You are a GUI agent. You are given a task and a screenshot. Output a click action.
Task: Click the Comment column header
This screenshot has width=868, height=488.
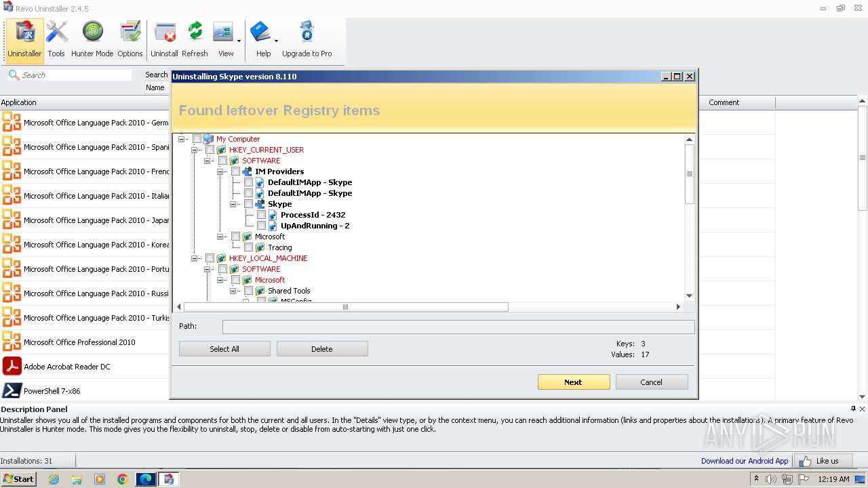pyautogui.click(x=737, y=102)
